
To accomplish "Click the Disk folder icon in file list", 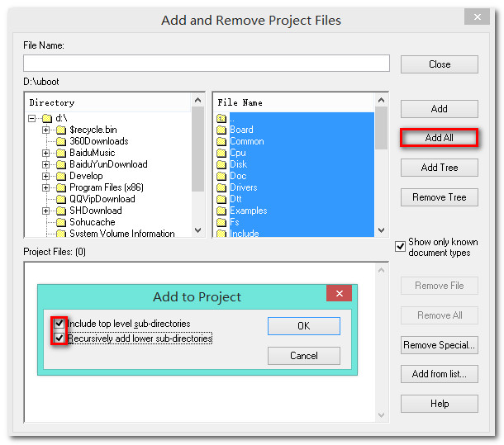I will point(221,164).
